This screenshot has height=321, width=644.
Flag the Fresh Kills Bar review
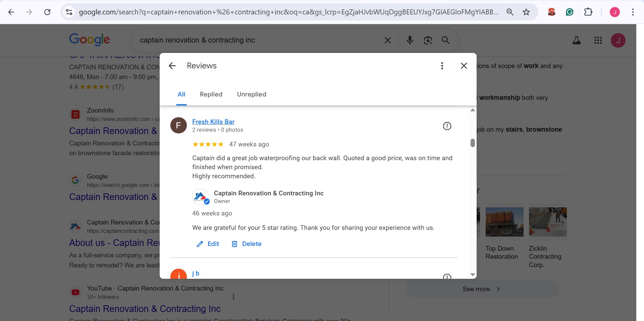tap(447, 126)
